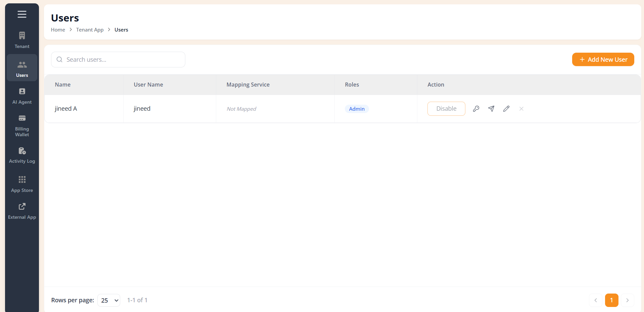Click the Add New User button
This screenshot has height=312, width=644.
[603, 59]
